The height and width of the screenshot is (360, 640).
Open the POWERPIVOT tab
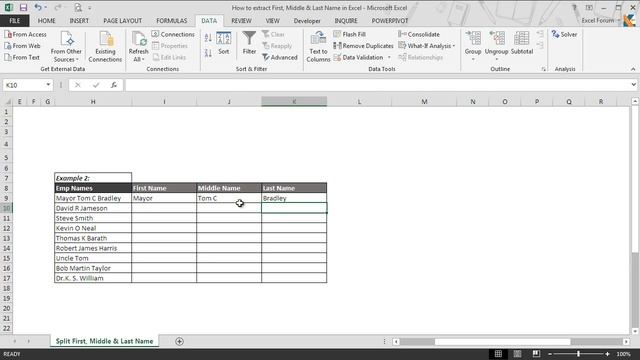[x=389, y=20]
